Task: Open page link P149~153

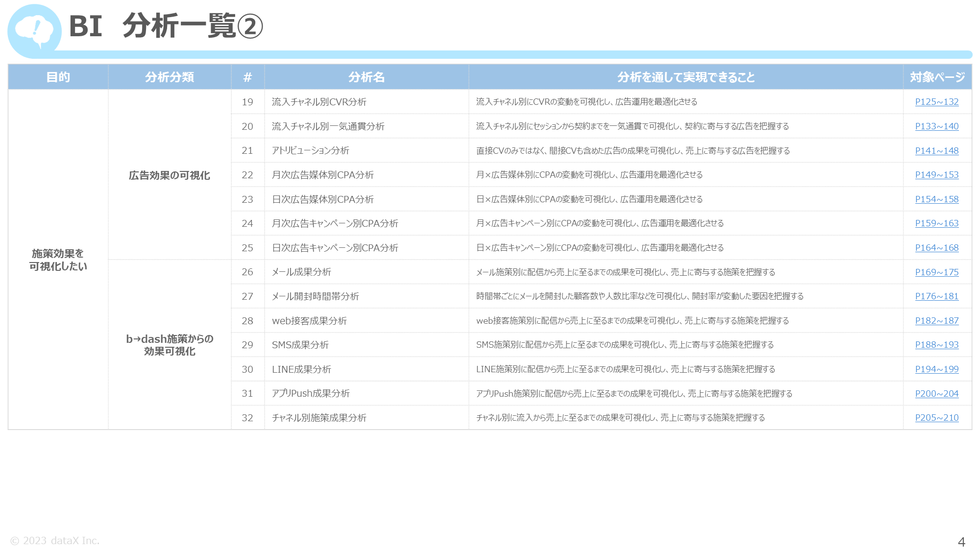Action: click(x=936, y=175)
